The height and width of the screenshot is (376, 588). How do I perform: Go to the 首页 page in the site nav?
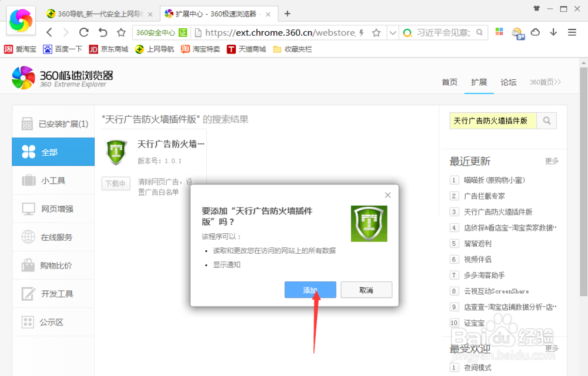click(x=450, y=82)
